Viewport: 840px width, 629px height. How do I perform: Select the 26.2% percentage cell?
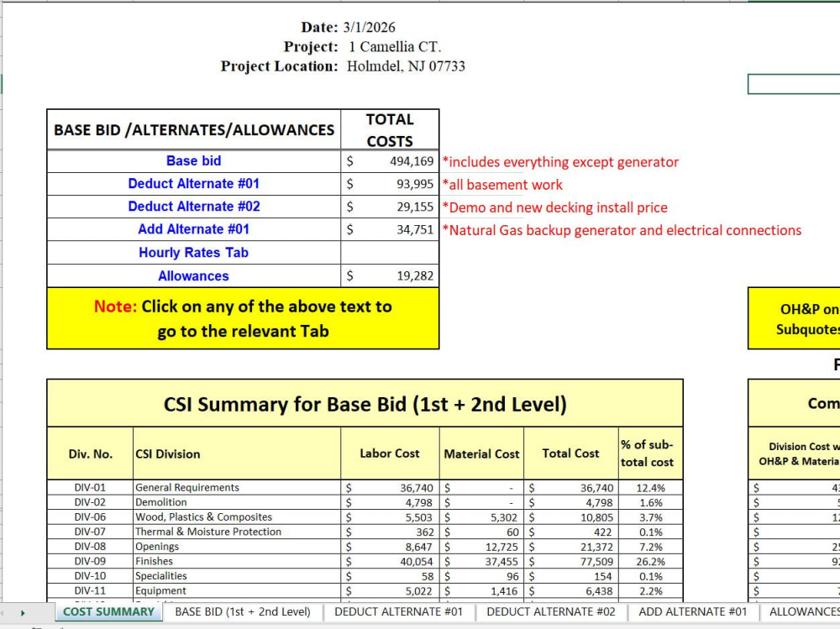650,562
